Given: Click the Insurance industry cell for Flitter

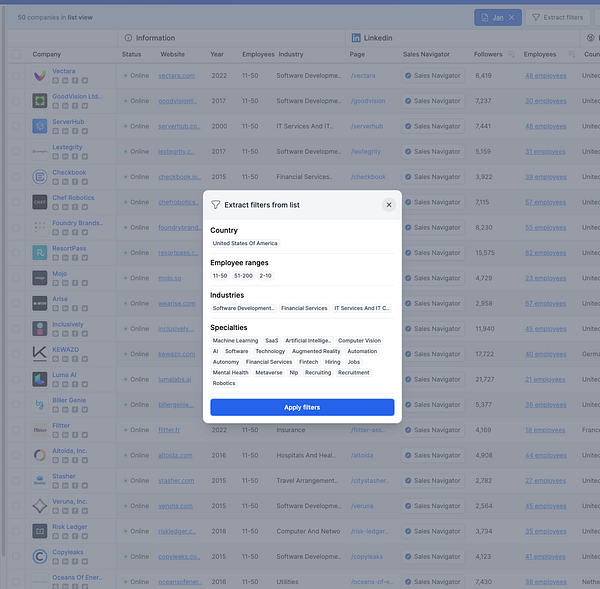Looking at the screenshot, I should tap(291, 430).
